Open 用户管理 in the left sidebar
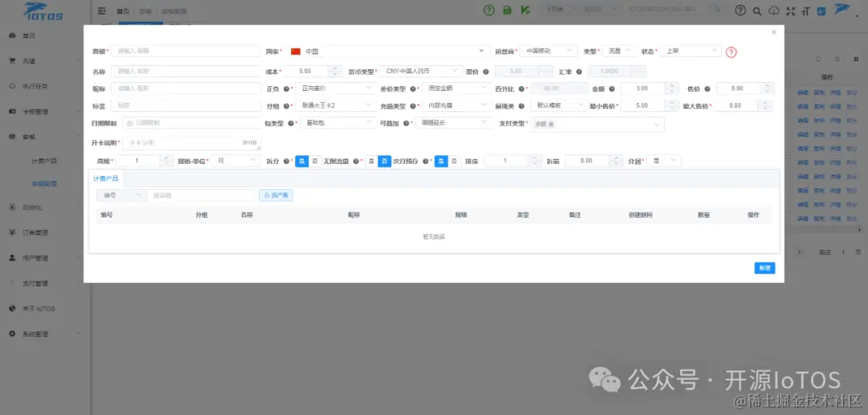The height and width of the screenshot is (415, 868). pos(45,258)
